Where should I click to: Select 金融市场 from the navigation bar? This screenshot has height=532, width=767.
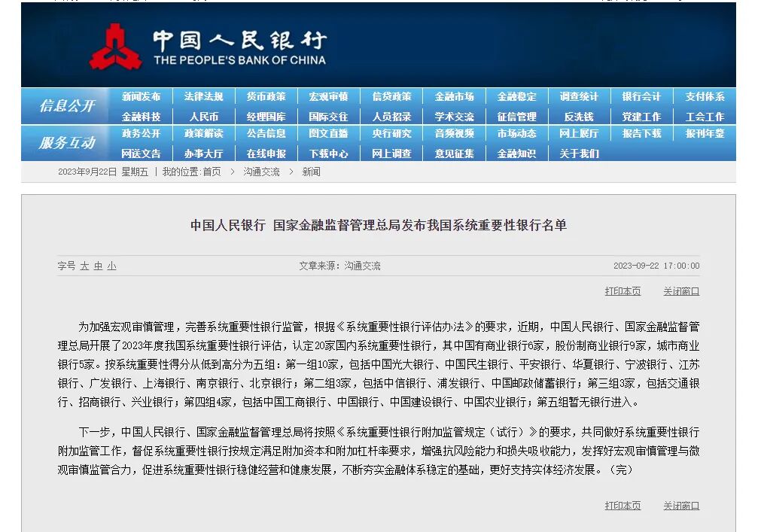[453, 96]
